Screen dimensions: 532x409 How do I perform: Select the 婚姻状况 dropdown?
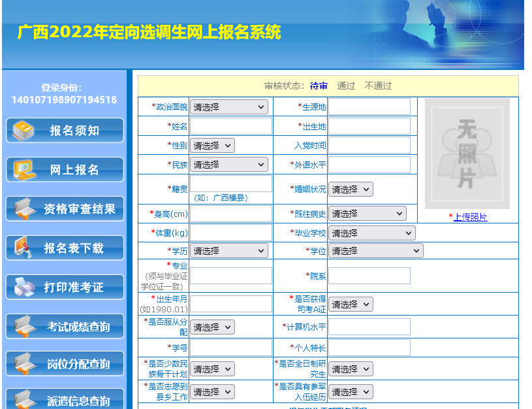click(x=351, y=189)
